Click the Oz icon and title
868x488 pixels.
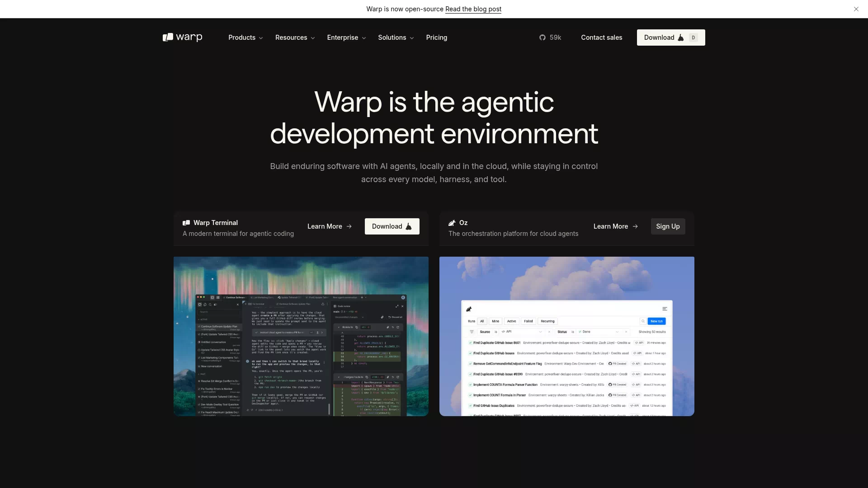(458, 223)
